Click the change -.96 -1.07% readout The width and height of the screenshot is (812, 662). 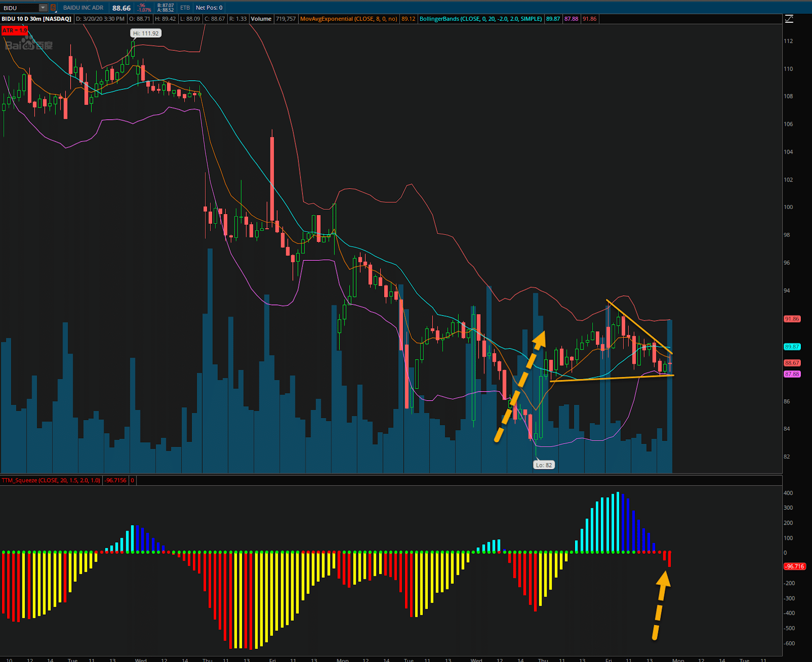click(x=144, y=8)
